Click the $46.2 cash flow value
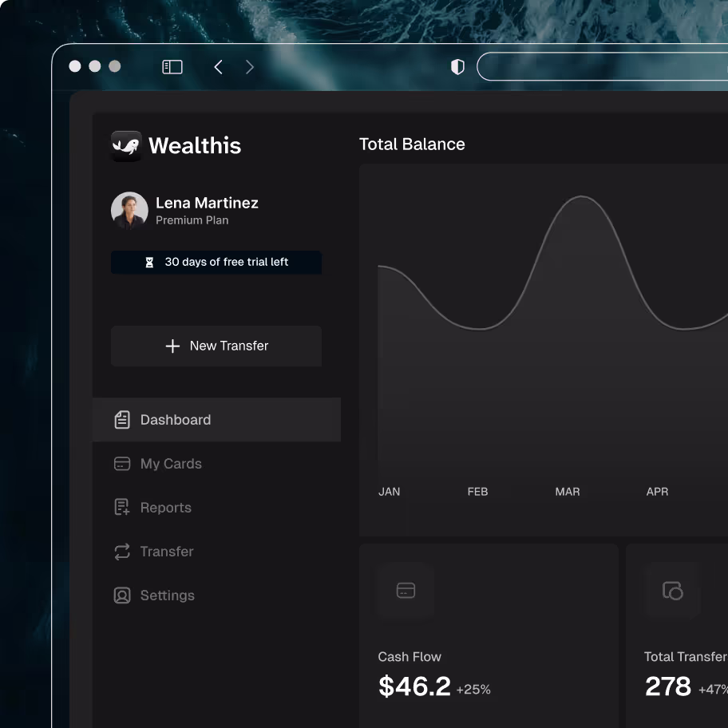Viewport: 728px width, 728px height. 414,686
